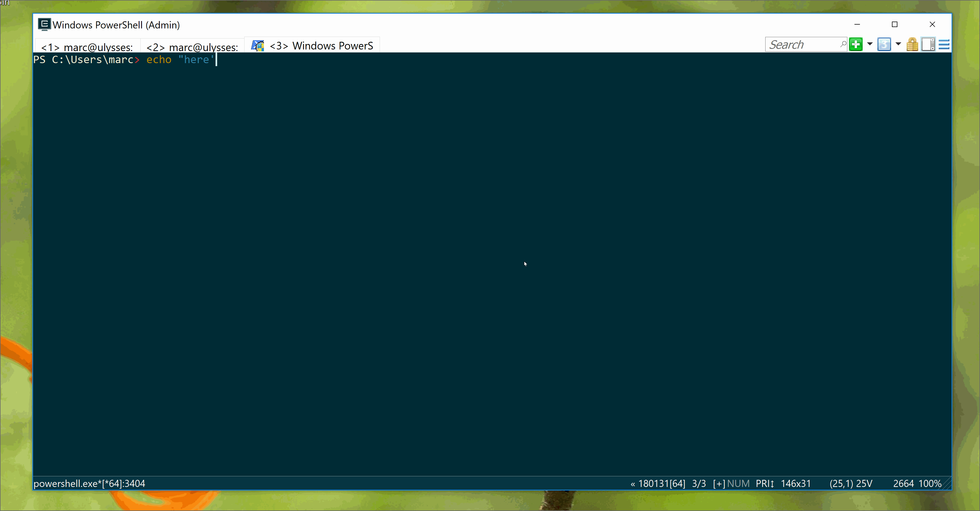Click the scrollbar visibility icon in the toolbar
This screenshot has width=980, height=511.
click(928, 44)
